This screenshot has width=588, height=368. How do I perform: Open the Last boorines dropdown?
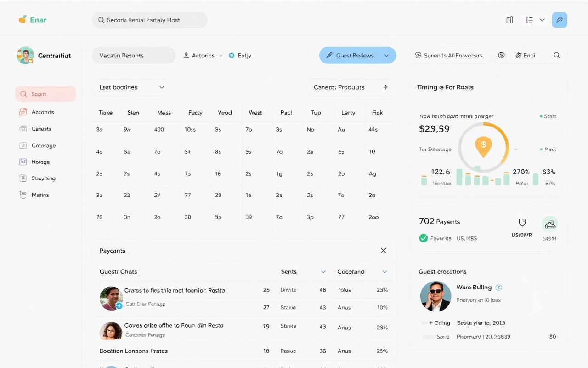[132, 87]
